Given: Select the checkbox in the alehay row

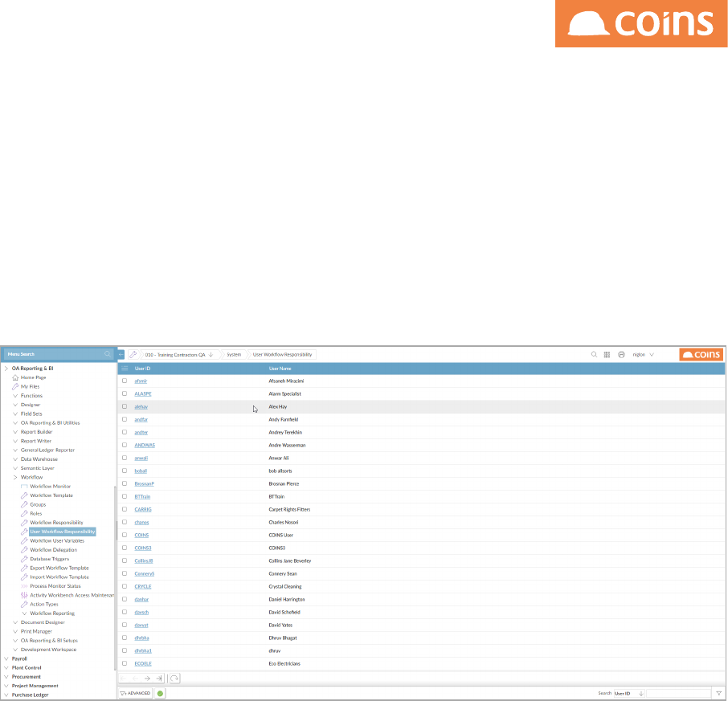Looking at the screenshot, I should (125, 406).
